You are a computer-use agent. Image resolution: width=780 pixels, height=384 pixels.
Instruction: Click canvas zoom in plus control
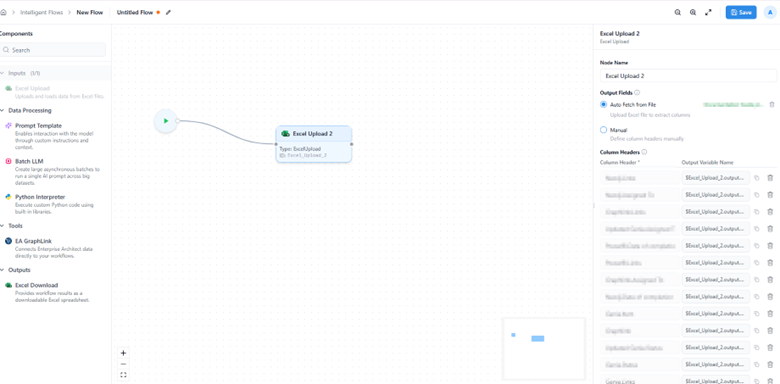pyautogui.click(x=123, y=353)
